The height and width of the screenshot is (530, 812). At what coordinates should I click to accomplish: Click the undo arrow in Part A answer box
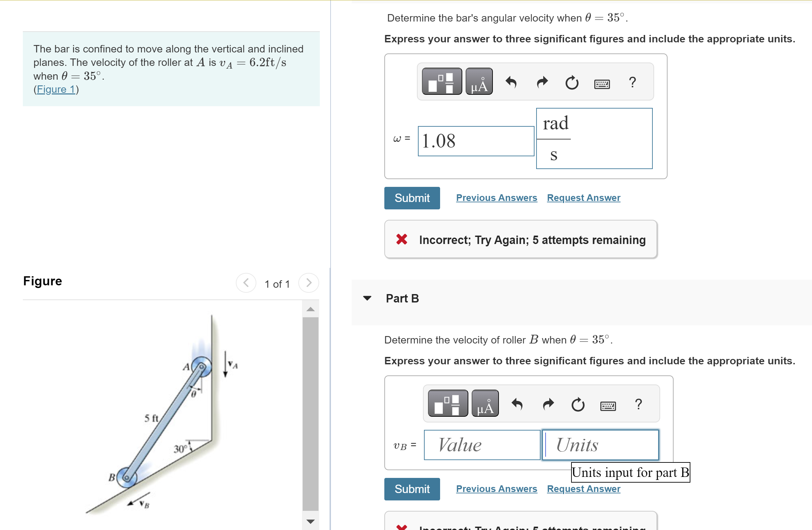point(511,83)
